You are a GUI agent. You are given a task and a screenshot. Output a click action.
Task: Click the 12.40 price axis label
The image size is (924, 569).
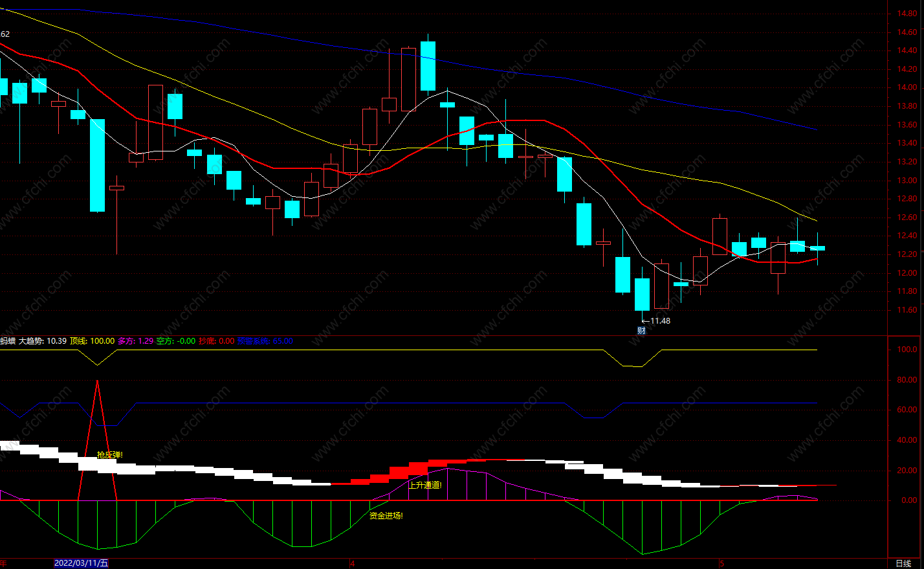pyautogui.click(x=907, y=236)
